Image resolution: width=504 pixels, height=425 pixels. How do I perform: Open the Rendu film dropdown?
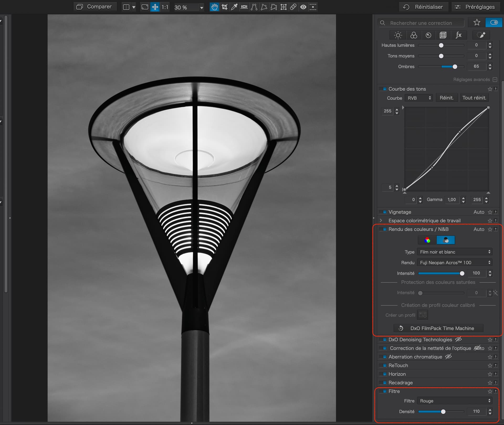(454, 263)
